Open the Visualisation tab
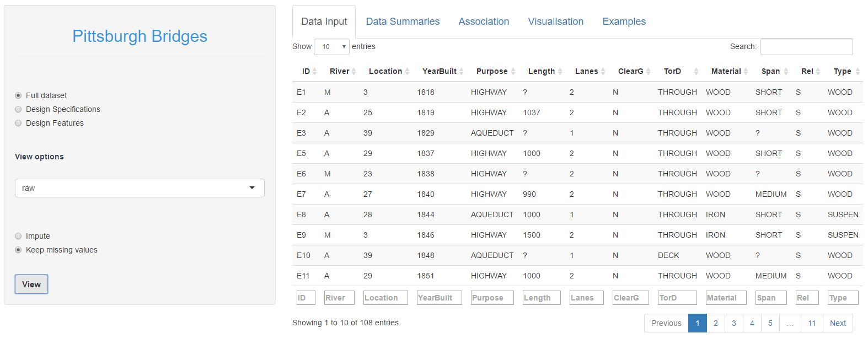This screenshot has width=868, height=349. [x=555, y=22]
